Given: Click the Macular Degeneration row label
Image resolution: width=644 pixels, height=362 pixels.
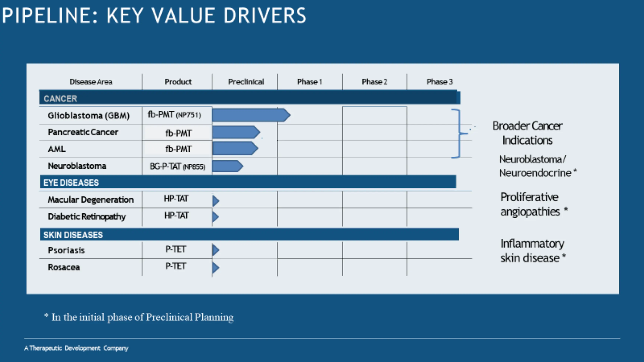Looking at the screenshot, I should [x=91, y=199].
